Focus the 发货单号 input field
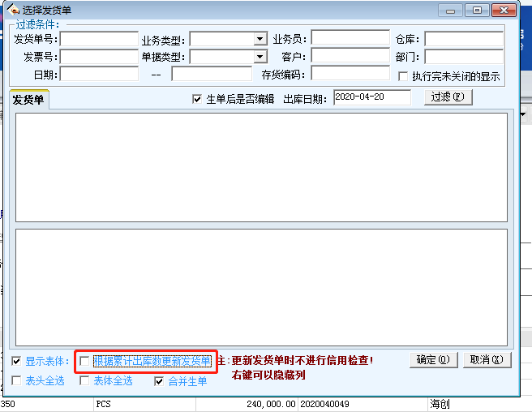 [x=99, y=39]
